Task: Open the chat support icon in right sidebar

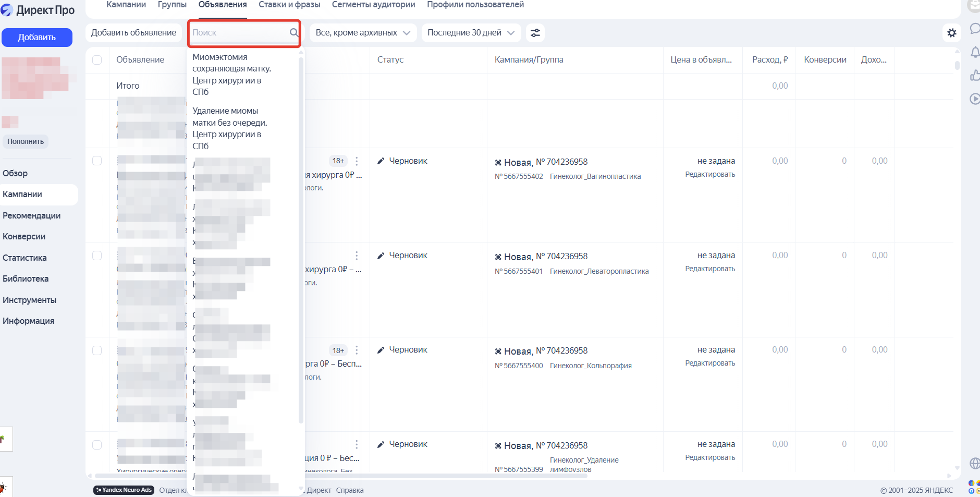Action: (975, 29)
